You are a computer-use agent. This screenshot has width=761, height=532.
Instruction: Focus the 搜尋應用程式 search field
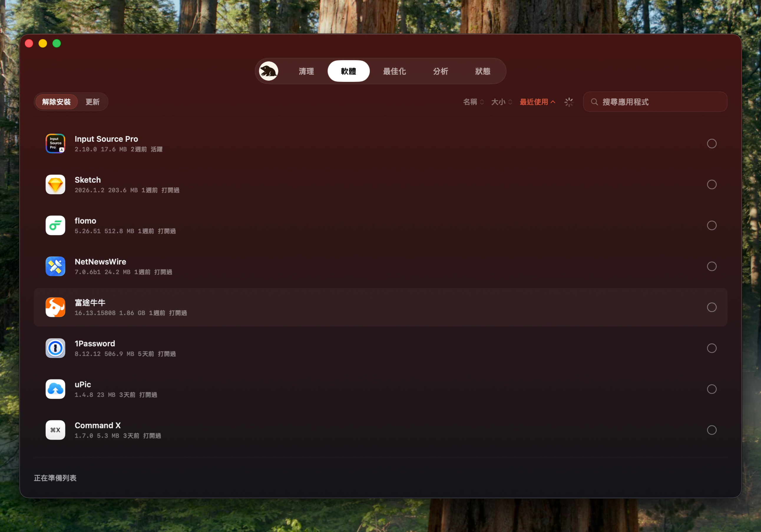pos(655,102)
